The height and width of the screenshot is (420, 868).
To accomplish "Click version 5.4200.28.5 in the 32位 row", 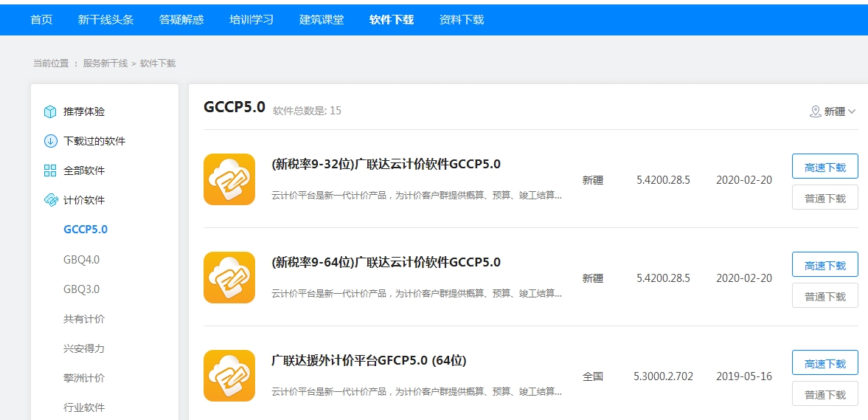I will [x=663, y=180].
